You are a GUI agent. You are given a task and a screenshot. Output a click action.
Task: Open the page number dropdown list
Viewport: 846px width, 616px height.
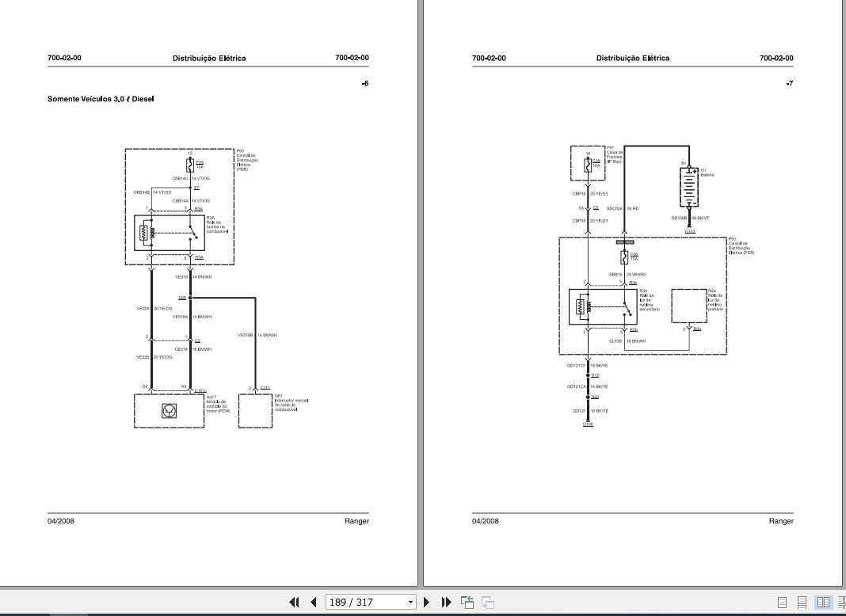pyautogui.click(x=411, y=602)
